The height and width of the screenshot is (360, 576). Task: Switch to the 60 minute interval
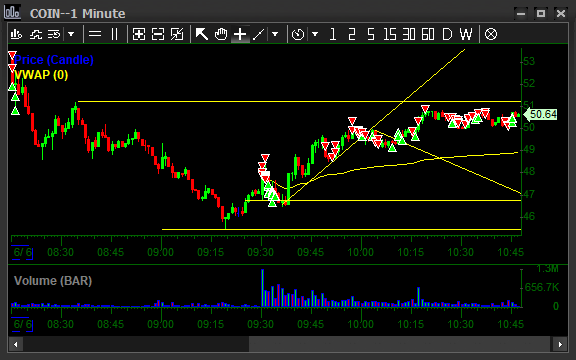coord(428,35)
